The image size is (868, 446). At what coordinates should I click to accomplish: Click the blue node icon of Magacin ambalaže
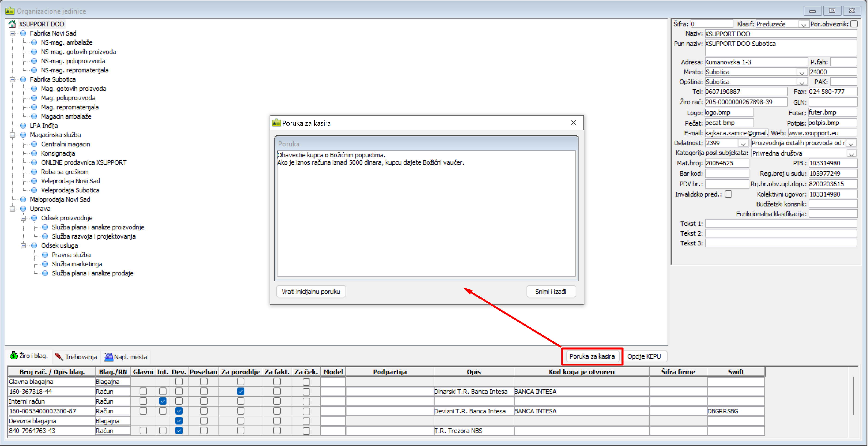(34, 117)
